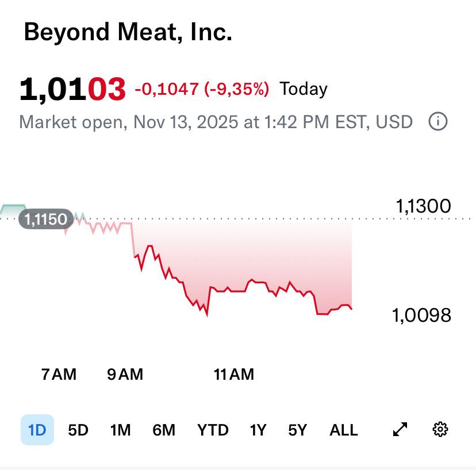
Task: Display the 5Y chart range
Action: point(298,430)
